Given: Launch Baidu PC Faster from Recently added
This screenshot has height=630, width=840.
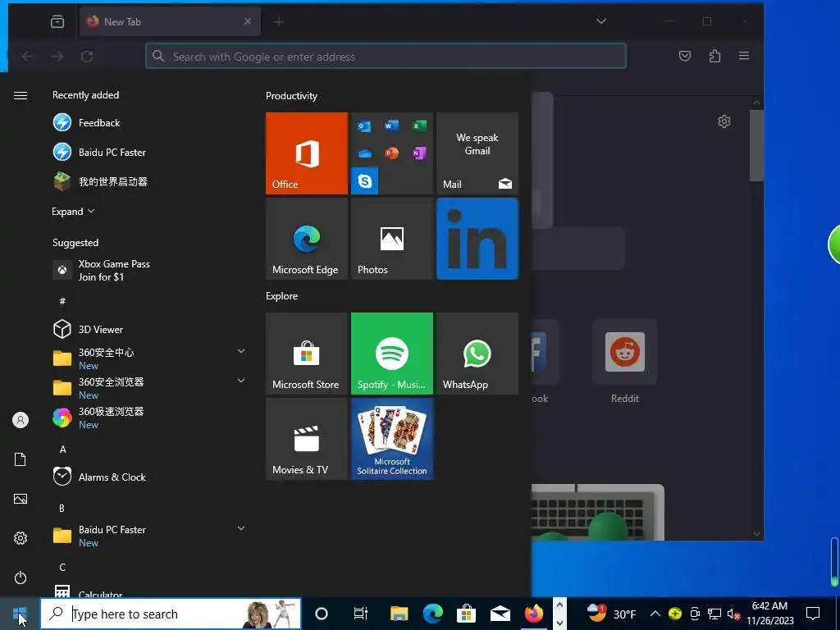Looking at the screenshot, I should coord(150,152).
